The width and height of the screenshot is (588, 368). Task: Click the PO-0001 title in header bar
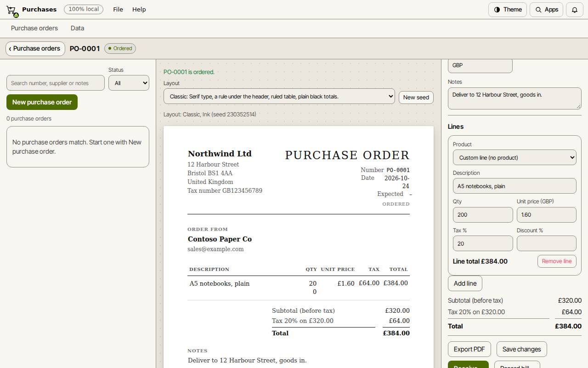click(85, 48)
